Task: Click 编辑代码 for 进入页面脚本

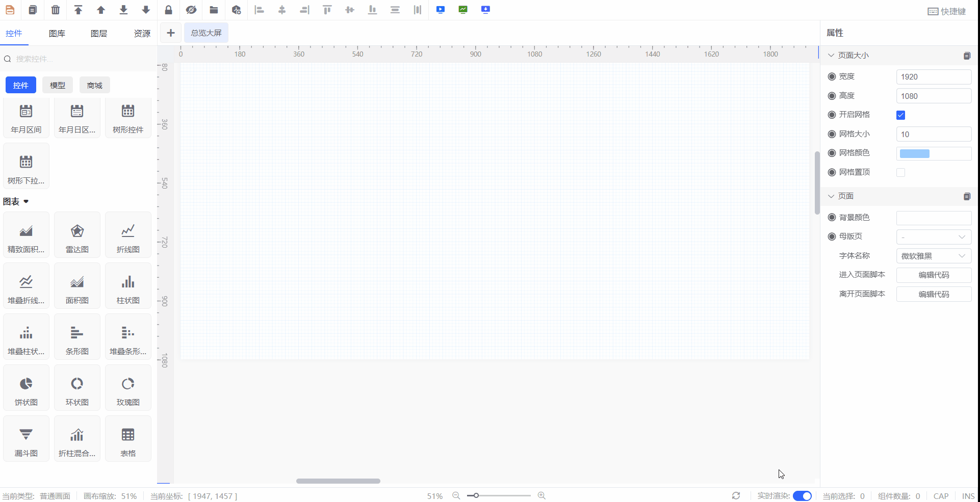Action: [934, 275]
